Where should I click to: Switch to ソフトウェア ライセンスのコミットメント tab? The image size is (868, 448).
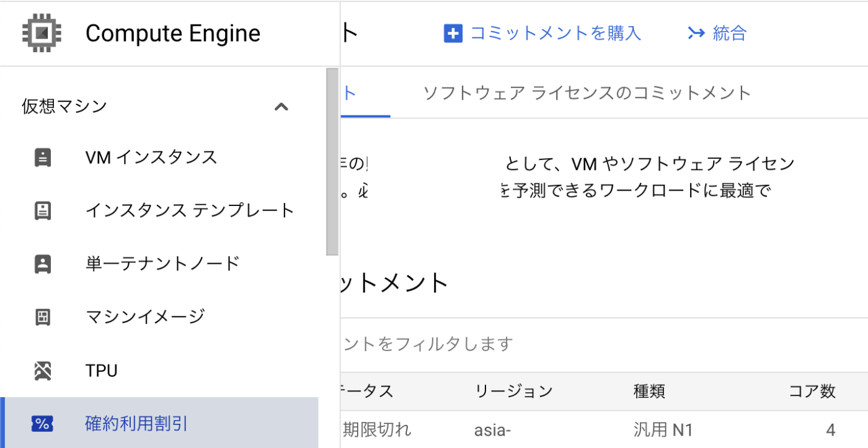[x=587, y=94]
